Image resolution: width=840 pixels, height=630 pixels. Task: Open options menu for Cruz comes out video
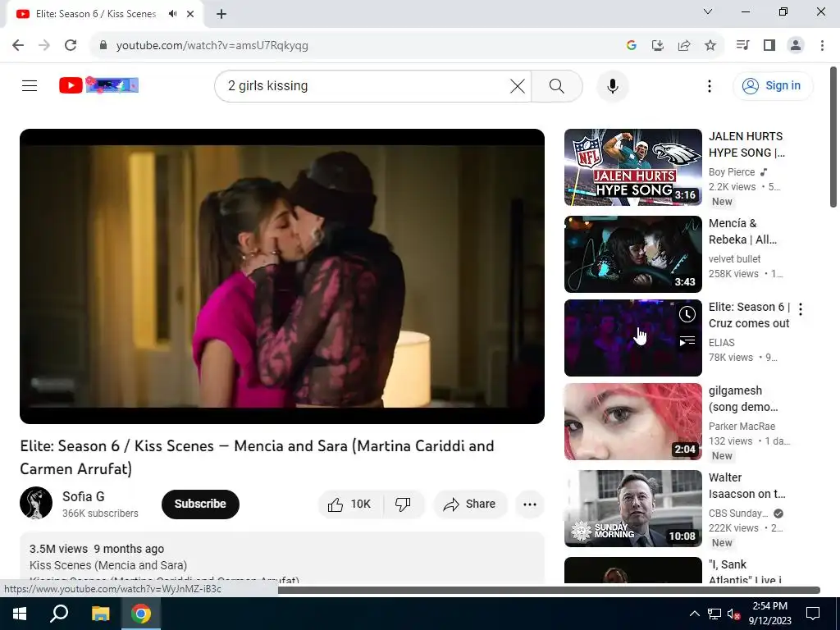click(801, 309)
